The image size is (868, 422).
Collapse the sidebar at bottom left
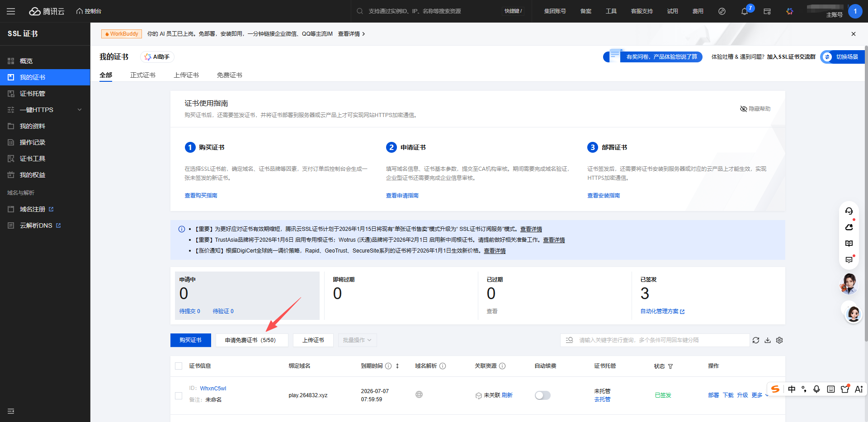(11, 411)
